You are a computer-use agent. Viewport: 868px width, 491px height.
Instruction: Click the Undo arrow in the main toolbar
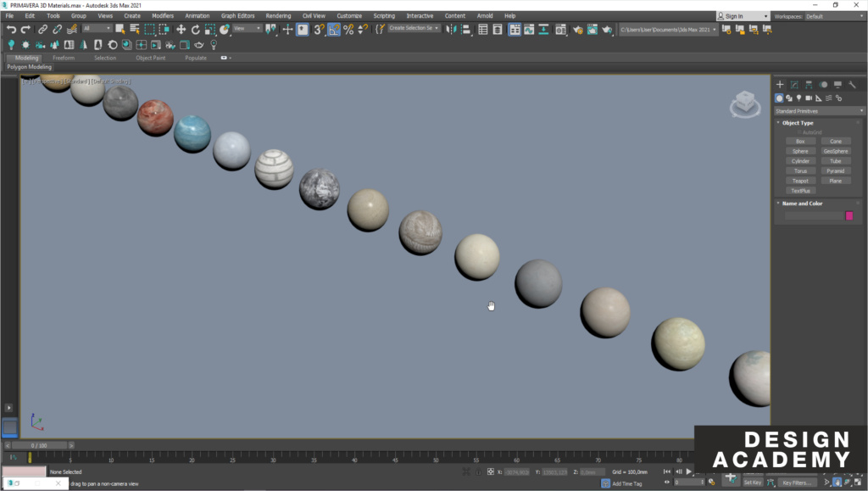(x=11, y=30)
